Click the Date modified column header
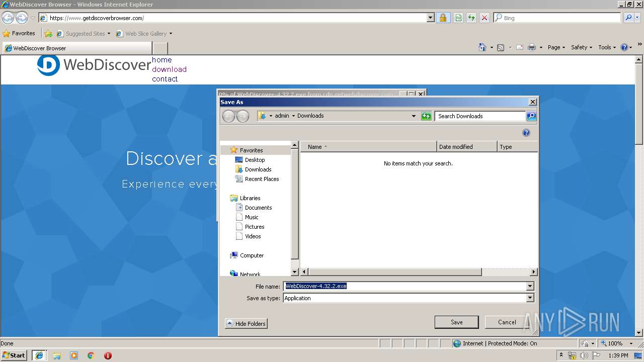The height and width of the screenshot is (362, 644). click(x=467, y=147)
